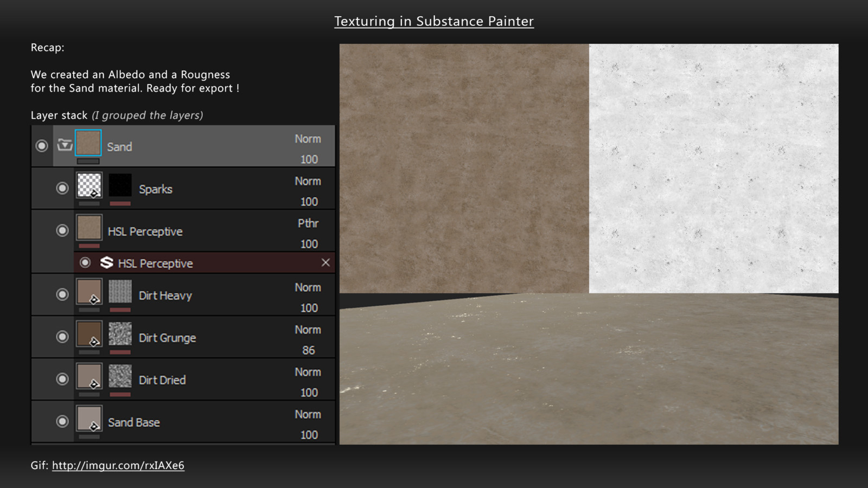Adjust opacity value 86 of Dirt Grunge

309,350
